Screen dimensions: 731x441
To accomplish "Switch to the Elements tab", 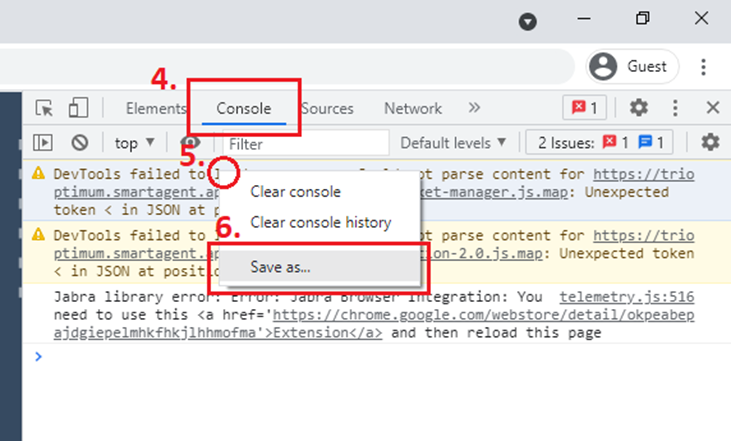I will coord(155,109).
